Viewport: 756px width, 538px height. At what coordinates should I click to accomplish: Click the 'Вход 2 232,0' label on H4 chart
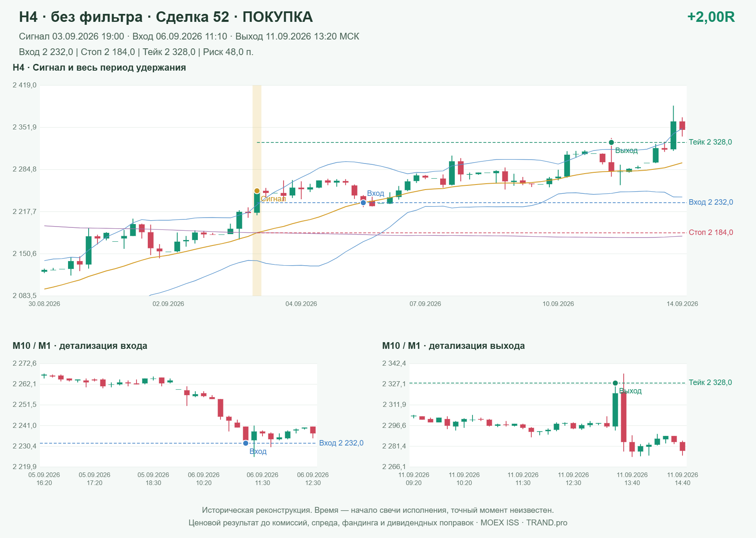point(711,202)
